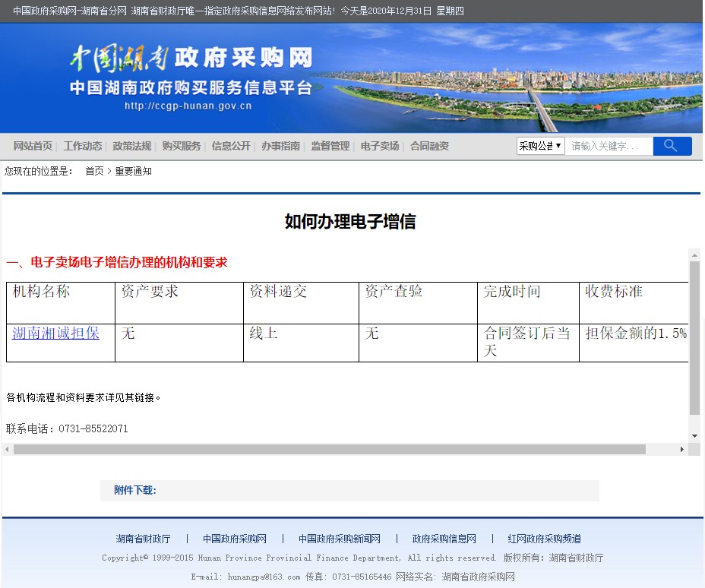Click the horizontal scrollbar right arrow
Screen dimensions: 705x588
[681, 450]
